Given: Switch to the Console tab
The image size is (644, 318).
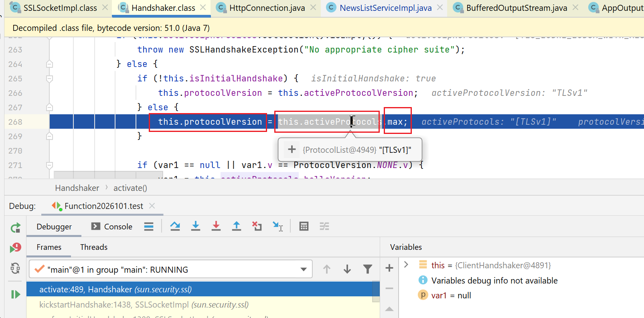Looking at the screenshot, I should (112, 227).
